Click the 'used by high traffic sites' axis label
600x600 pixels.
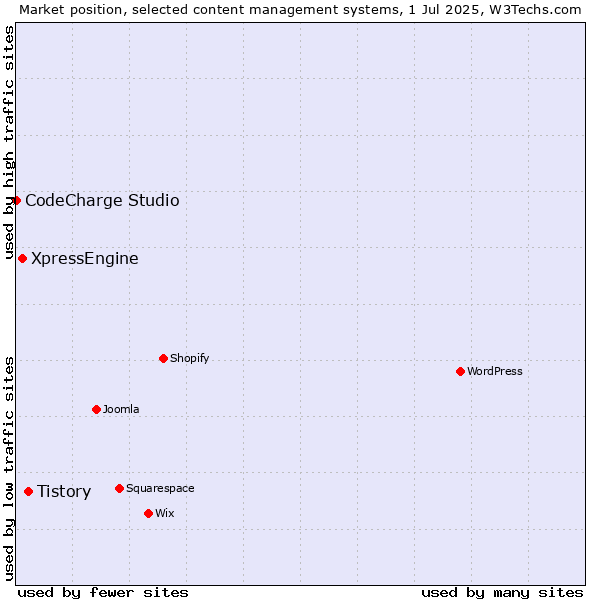(x=8, y=142)
